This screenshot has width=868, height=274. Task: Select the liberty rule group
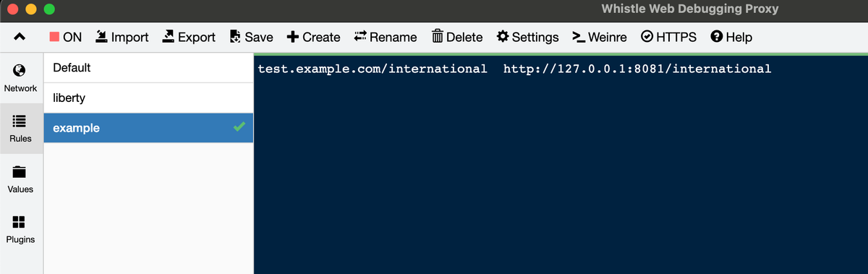[148, 98]
